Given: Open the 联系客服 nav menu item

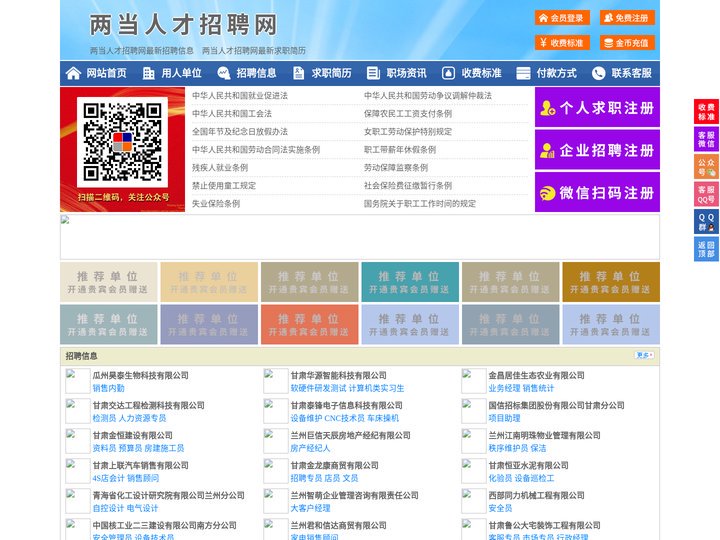Looking at the screenshot, I should pyautogui.click(x=631, y=73).
